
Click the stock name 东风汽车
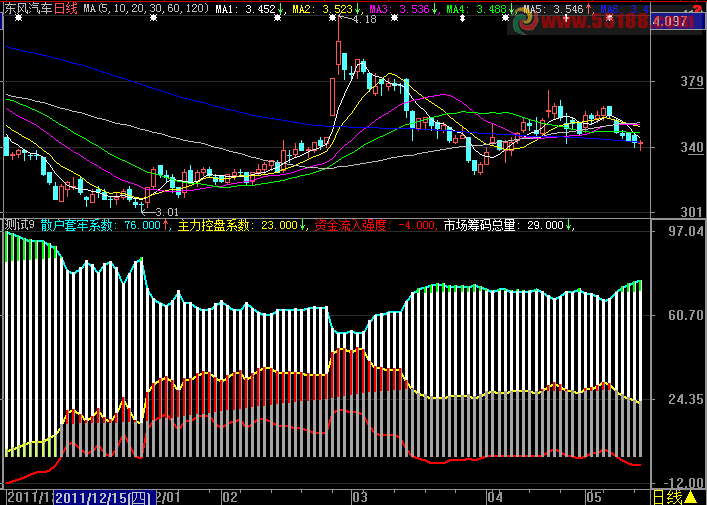point(28,8)
